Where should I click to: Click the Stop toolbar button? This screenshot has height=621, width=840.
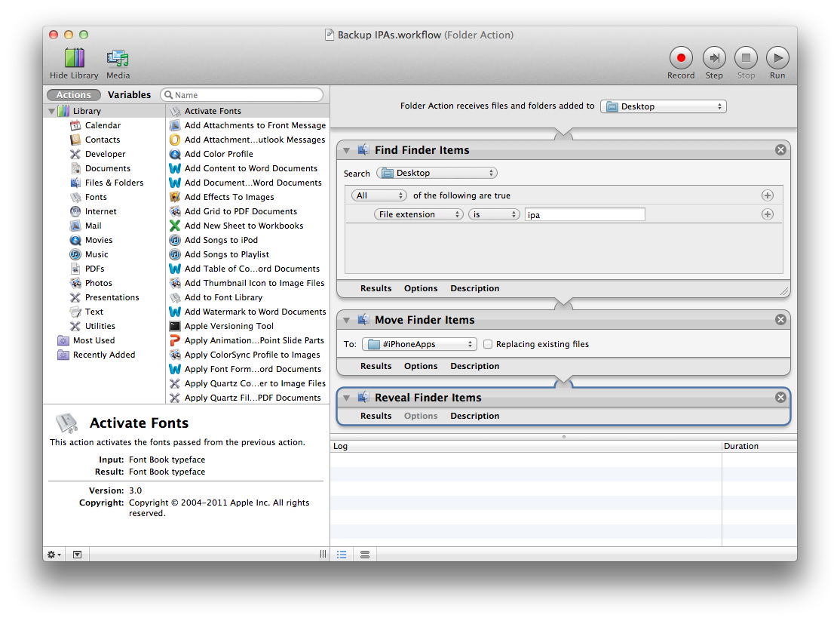pos(746,58)
